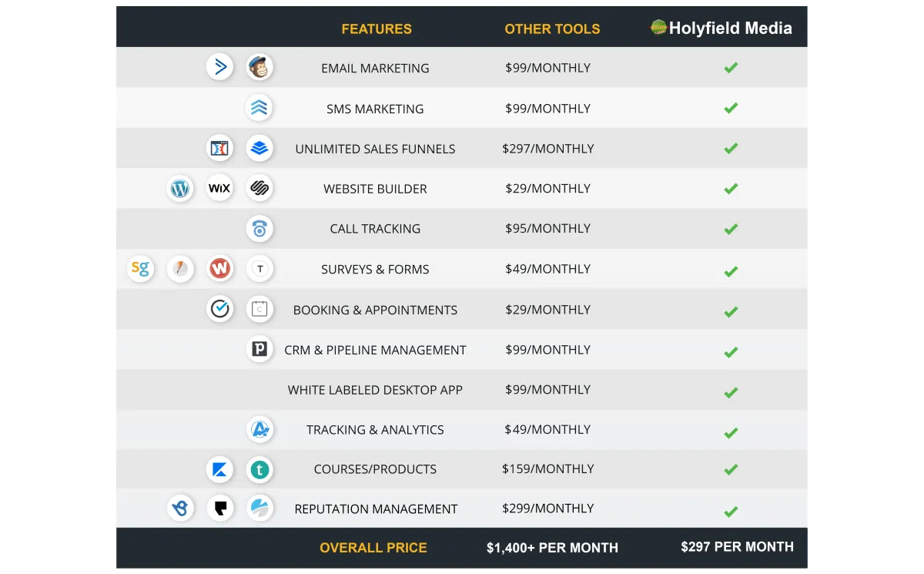The image size is (924, 574).
Task: Click the Mailchimp monkey icon
Action: [x=259, y=67]
